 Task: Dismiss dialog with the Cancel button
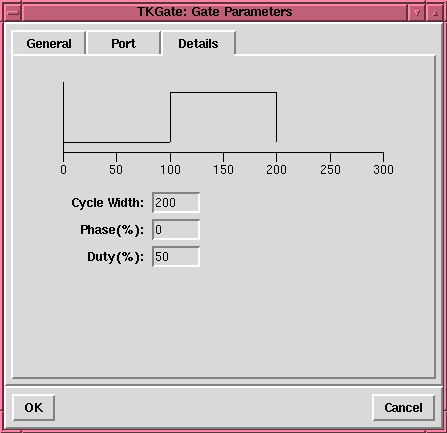tap(403, 407)
